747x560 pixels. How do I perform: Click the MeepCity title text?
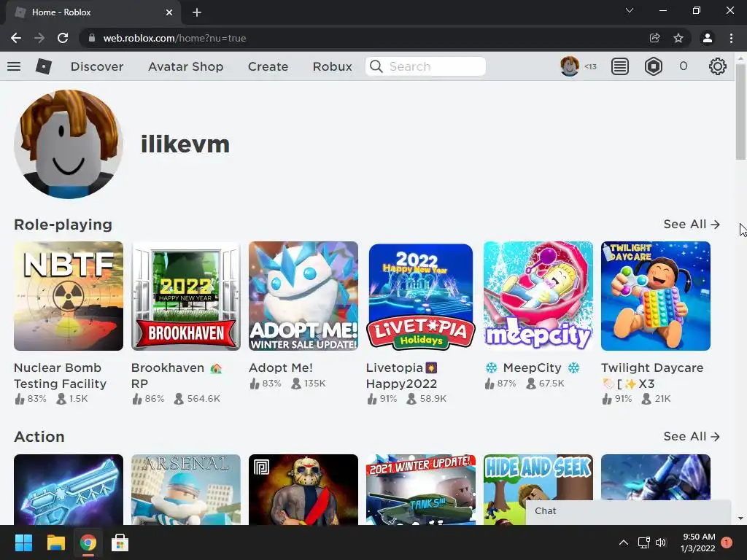pos(532,367)
